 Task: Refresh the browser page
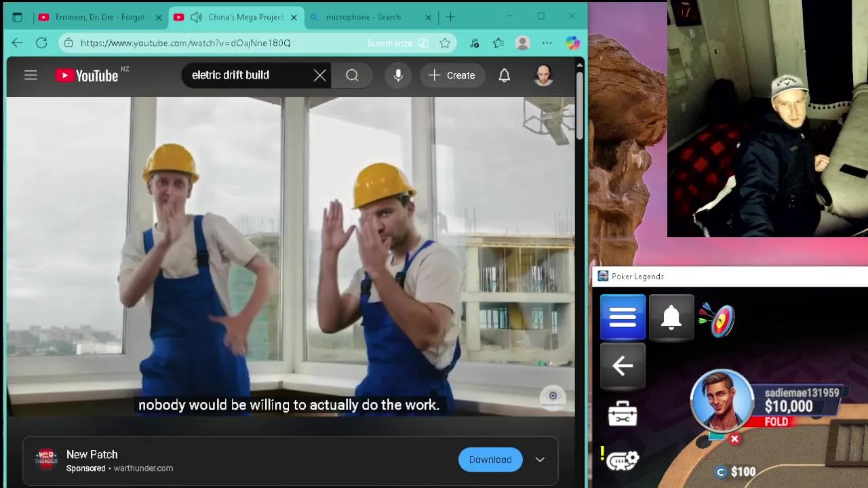coord(41,43)
